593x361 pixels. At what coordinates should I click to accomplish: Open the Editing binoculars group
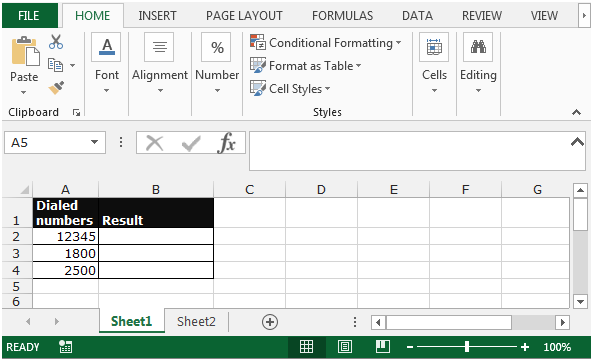[x=478, y=63]
